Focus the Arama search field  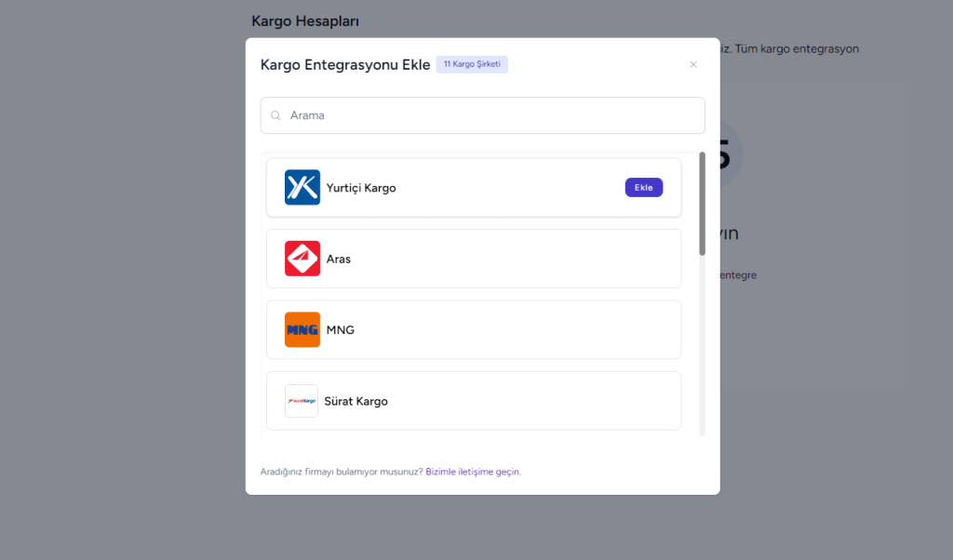pyautogui.click(x=493, y=116)
